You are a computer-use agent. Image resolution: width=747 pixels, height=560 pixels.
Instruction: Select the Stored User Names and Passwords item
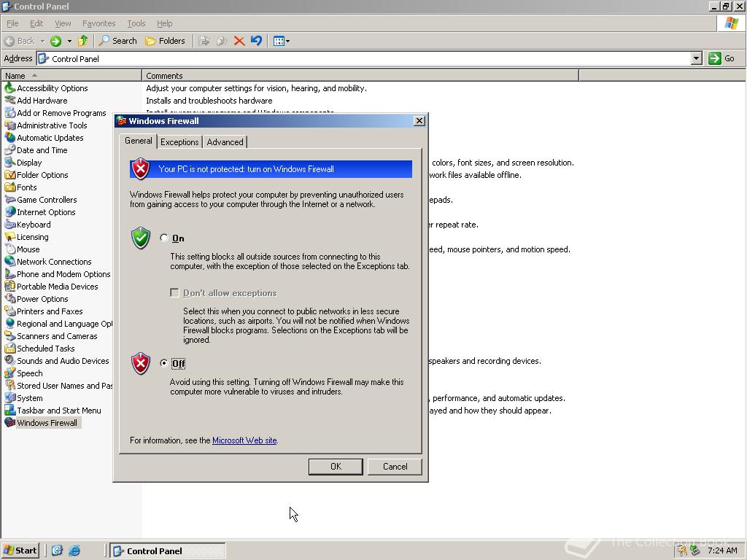point(58,385)
